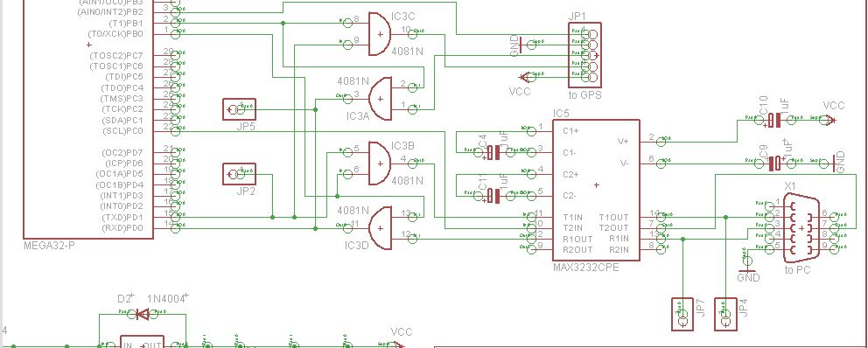The image size is (868, 348).
Task: Click the MAX3232CPE IC5 chip body
Action: [596, 191]
